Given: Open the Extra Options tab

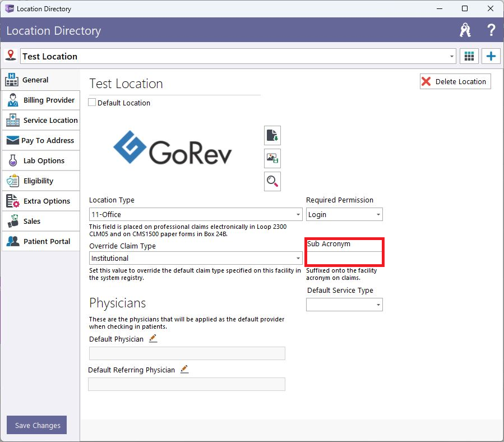Looking at the screenshot, I should tap(41, 201).
